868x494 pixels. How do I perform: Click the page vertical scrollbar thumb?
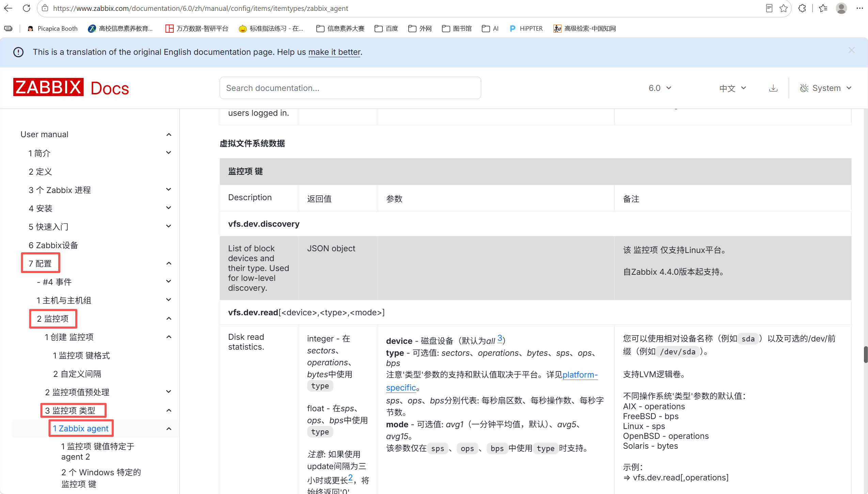(865, 354)
